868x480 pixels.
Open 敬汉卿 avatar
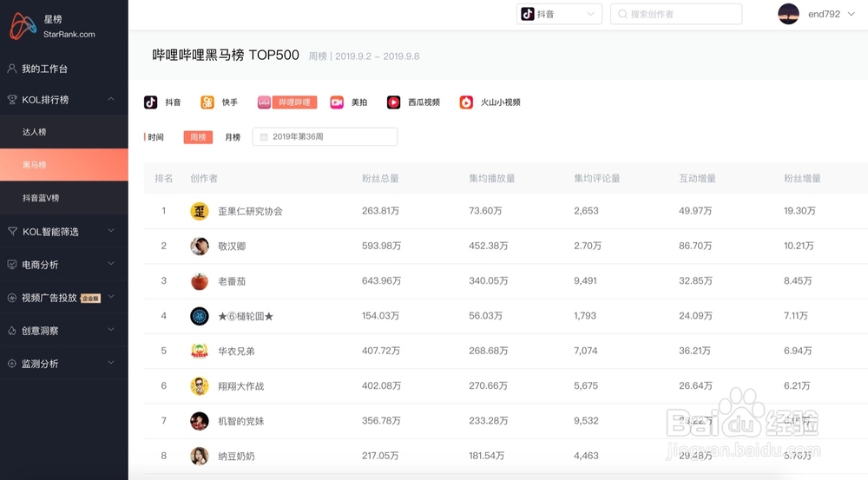coord(200,246)
